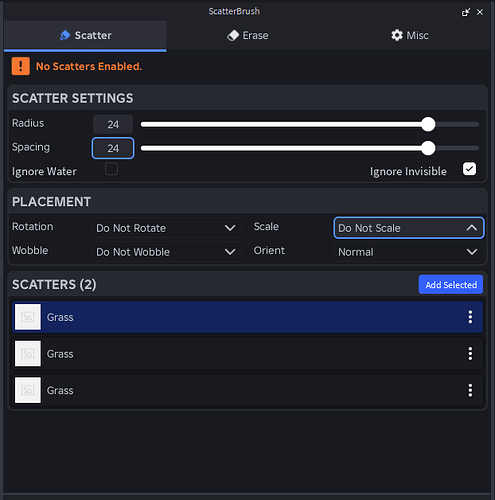Screen dimensions: 495x500
Task: Click the Radius slider handle
Action: coord(428,124)
